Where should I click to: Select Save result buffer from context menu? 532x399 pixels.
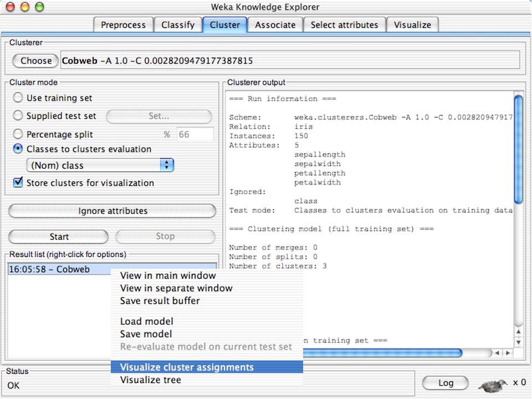[207, 300]
